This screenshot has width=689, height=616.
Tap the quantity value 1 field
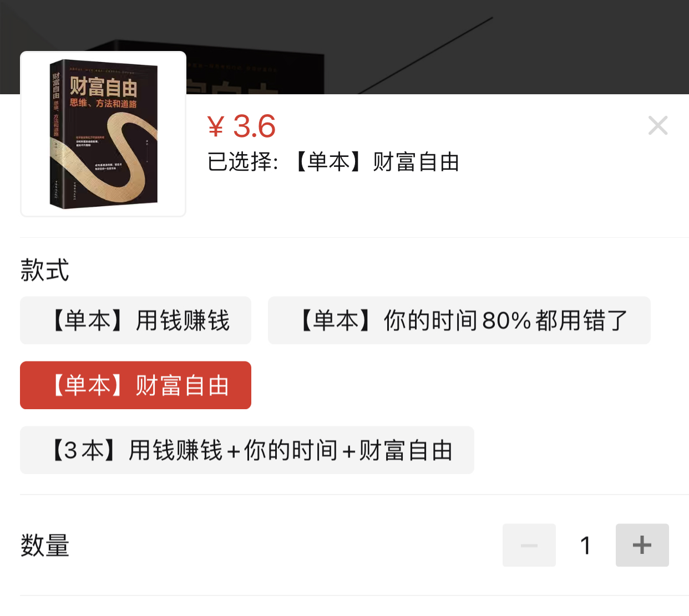click(585, 545)
